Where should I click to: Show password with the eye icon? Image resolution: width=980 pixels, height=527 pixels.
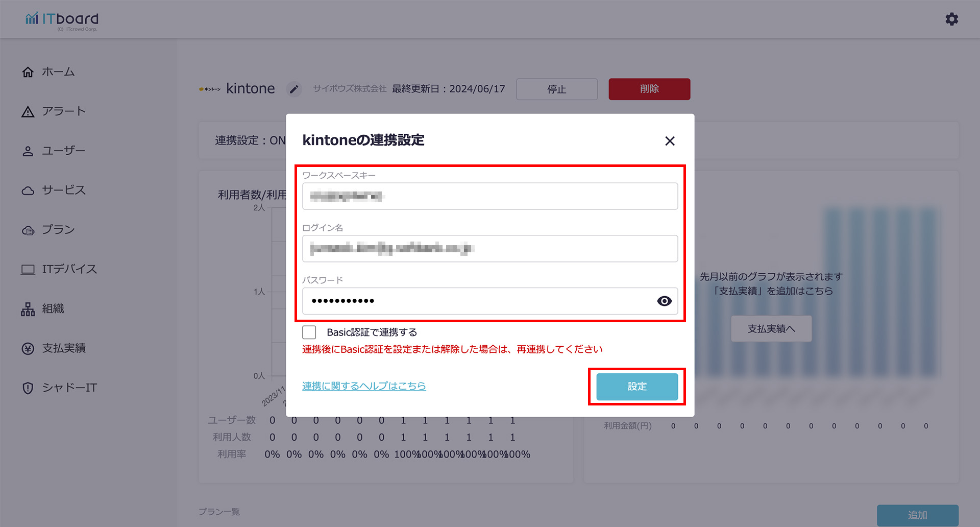[664, 301]
